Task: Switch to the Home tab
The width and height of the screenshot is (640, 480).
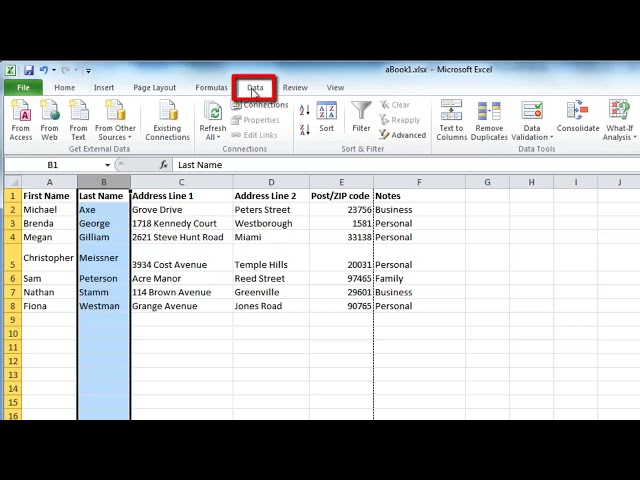Action: click(64, 87)
